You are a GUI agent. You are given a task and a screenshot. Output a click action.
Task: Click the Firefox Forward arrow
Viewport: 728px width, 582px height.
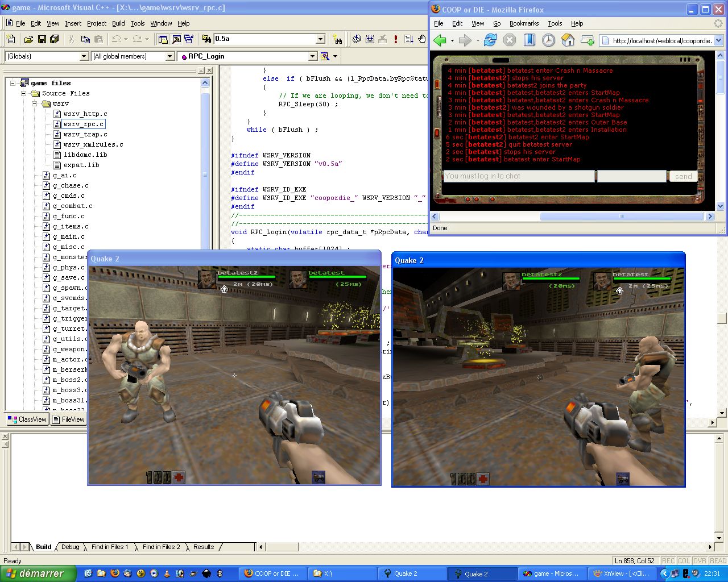point(465,40)
